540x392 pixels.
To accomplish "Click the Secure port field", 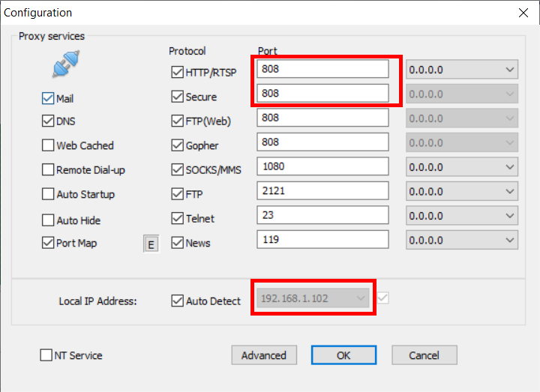I will pyautogui.click(x=322, y=93).
